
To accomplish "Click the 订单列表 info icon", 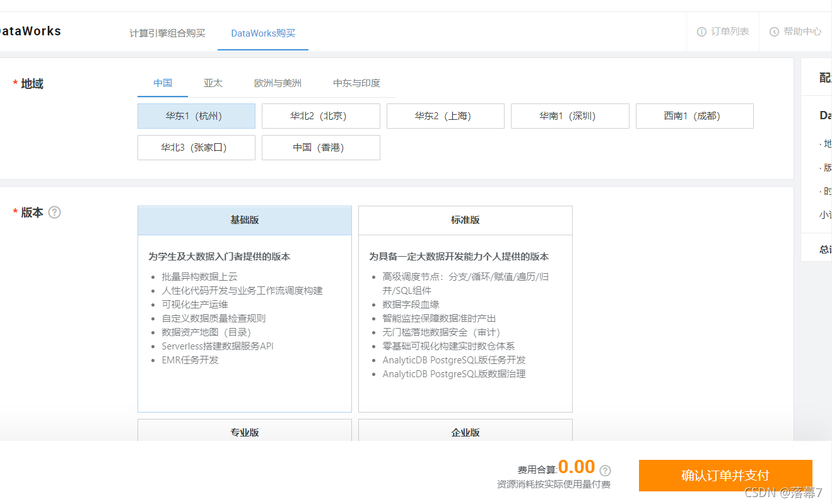I will (x=701, y=32).
